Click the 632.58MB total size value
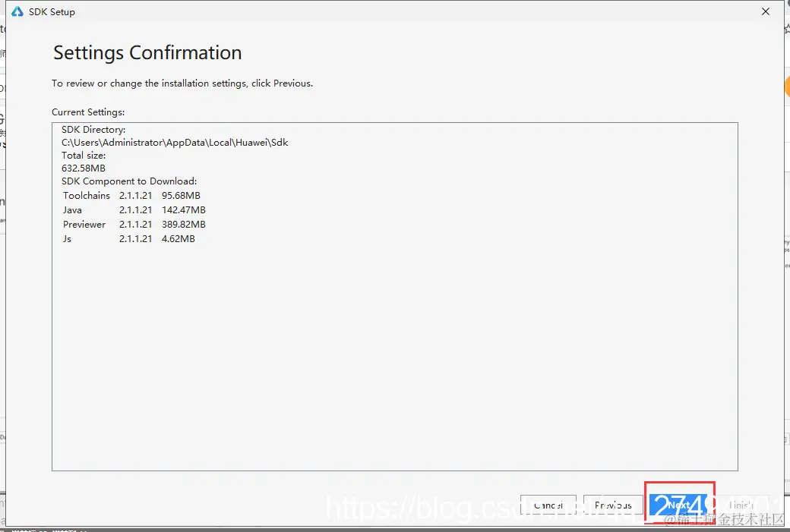The height and width of the screenshot is (532, 790). (84, 168)
